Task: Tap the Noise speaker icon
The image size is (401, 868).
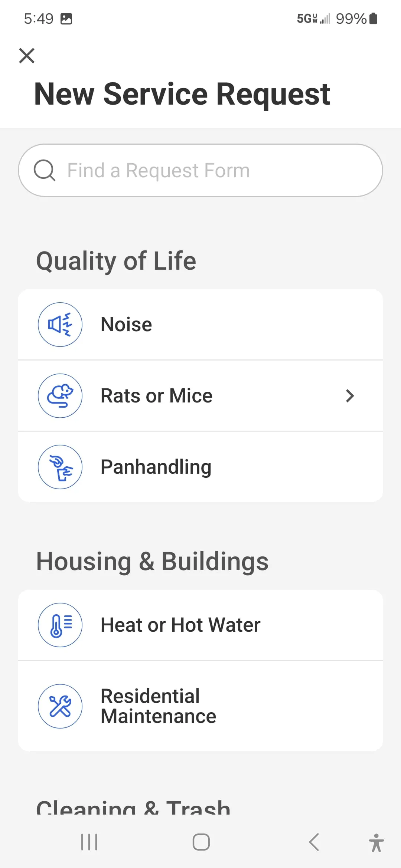Action: (x=60, y=325)
